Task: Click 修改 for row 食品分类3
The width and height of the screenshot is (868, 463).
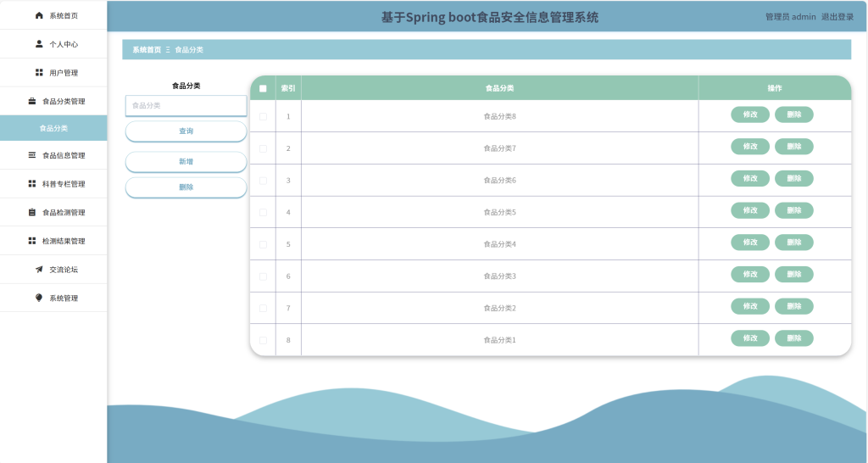Action: (750, 274)
